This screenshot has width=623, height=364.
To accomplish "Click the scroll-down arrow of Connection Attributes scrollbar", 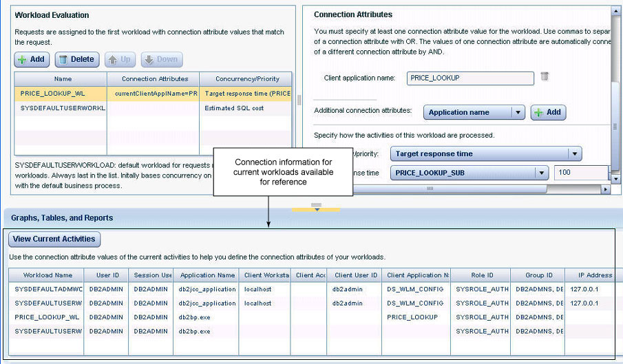I will [616, 180].
